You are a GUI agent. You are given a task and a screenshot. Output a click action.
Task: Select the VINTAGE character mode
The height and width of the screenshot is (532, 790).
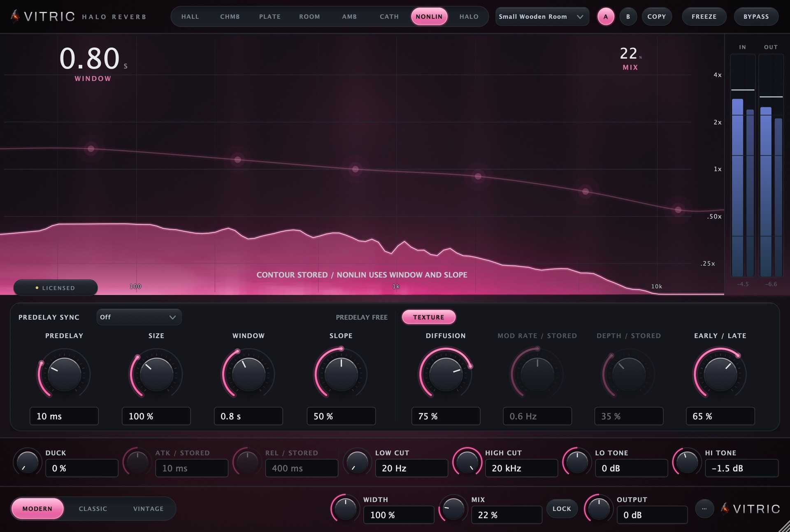click(149, 509)
